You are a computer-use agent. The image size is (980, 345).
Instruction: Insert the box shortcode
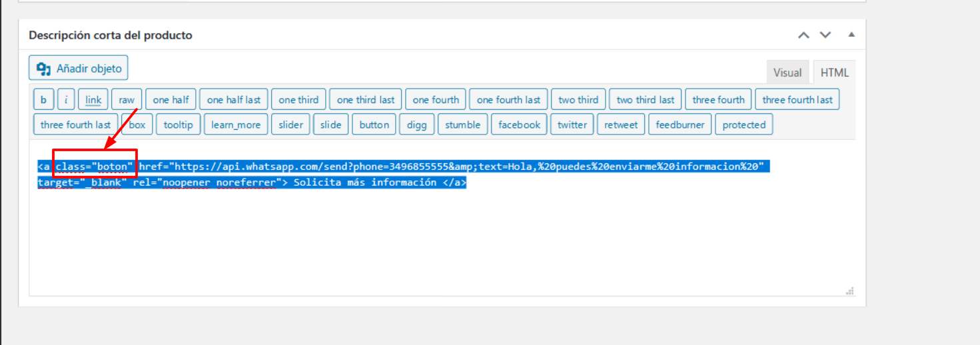[x=137, y=125]
